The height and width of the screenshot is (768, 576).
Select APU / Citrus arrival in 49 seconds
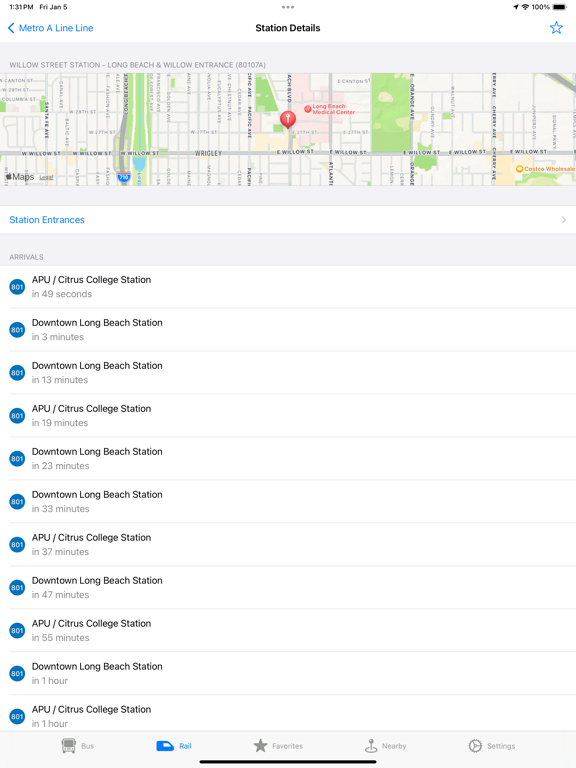[x=288, y=287]
